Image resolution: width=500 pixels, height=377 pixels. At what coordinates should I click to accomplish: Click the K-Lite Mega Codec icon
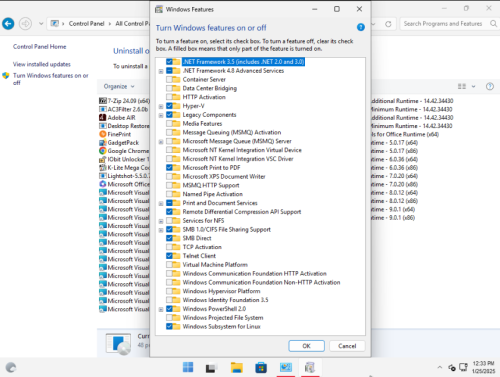pyautogui.click(x=103, y=168)
